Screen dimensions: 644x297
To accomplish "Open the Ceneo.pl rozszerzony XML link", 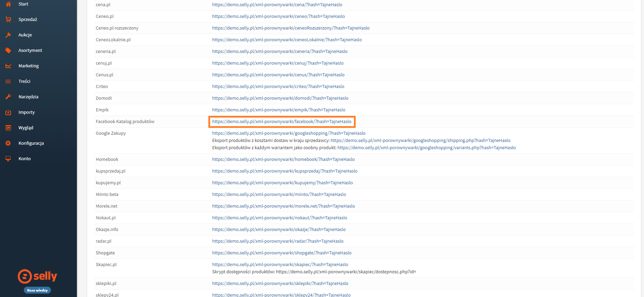I will 290,28.
